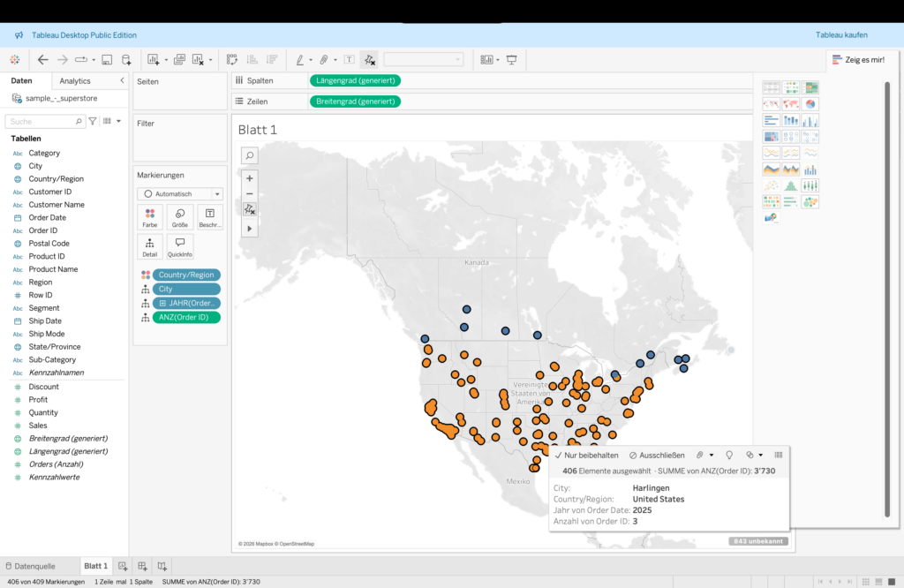Click Nur beibehalten in the tooltip
Image resolution: width=904 pixels, height=588 pixels.
point(586,455)
